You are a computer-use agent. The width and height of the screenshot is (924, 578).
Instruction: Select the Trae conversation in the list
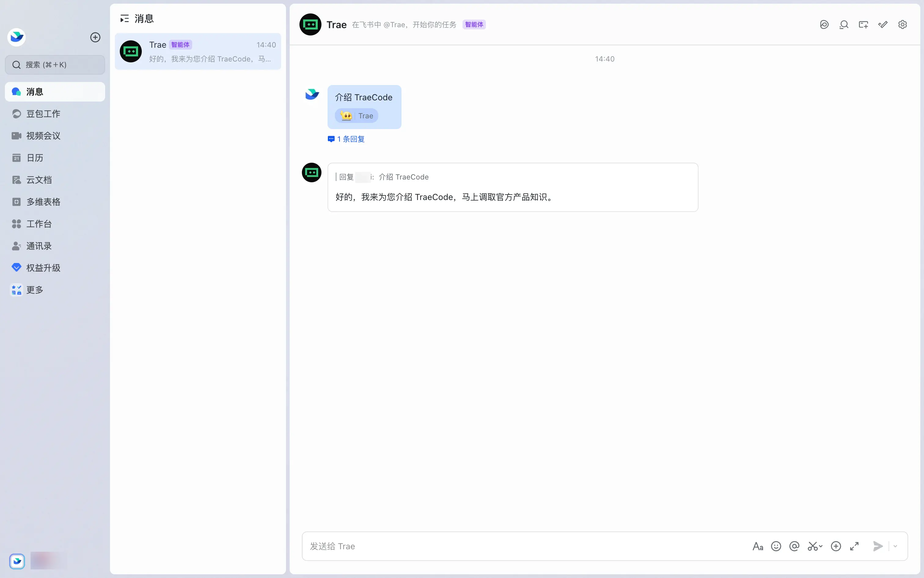pyautogui.click(x=198, y=51)
